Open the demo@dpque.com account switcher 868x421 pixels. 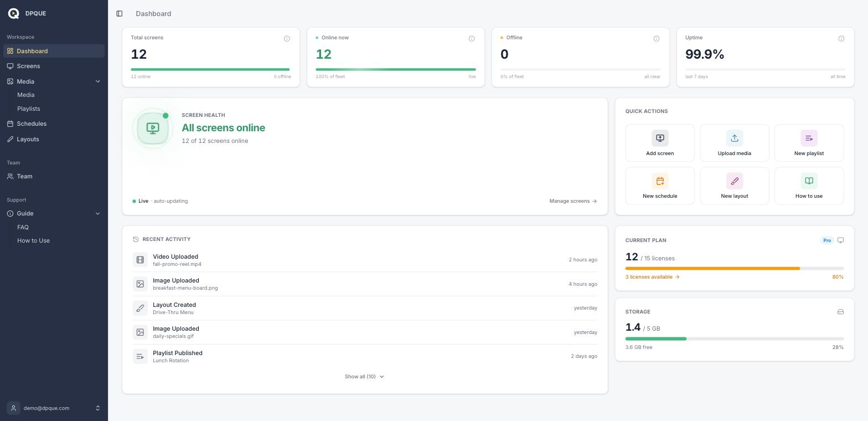click(x=54, y=408)
